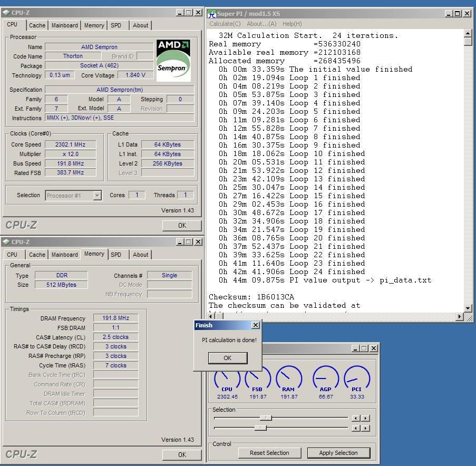The height and width of the screenshot is (466, 476).
Task: Click OK in top CPU-Z window
Action: pos(182,226)
